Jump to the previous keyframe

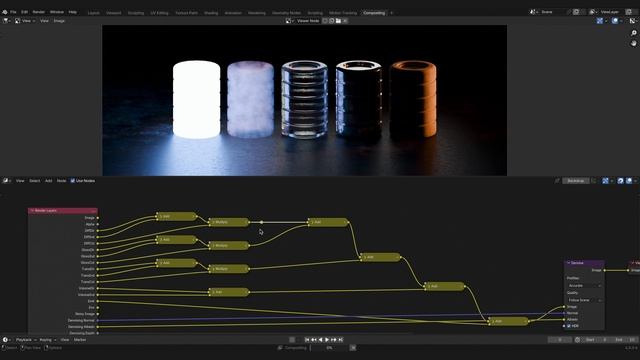tap(314, 340)
